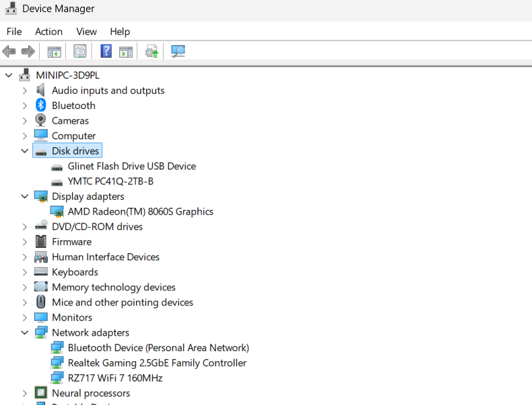Expand the Monitors category
Screen dimensions: 532x405
click(x=24, y=318)
